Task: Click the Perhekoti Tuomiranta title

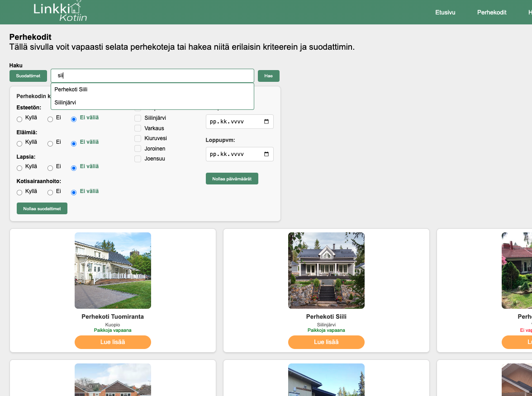Action: point(113,316)
